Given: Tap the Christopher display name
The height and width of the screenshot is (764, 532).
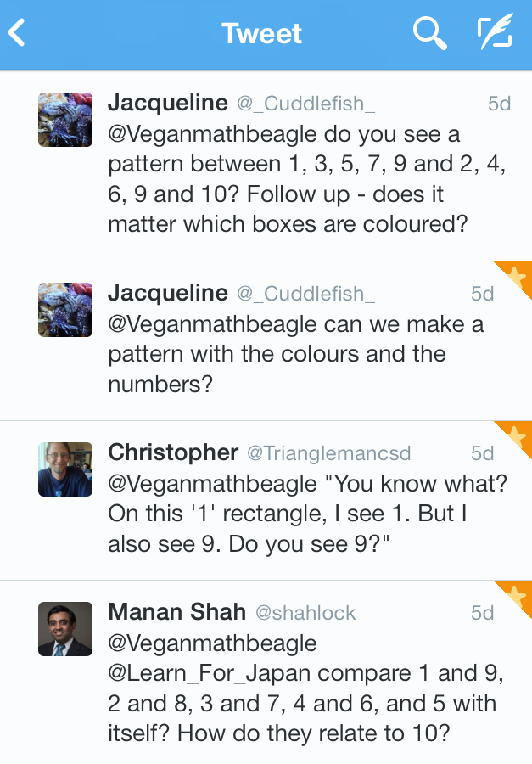Looking at the screenshot, I should 171,452.
